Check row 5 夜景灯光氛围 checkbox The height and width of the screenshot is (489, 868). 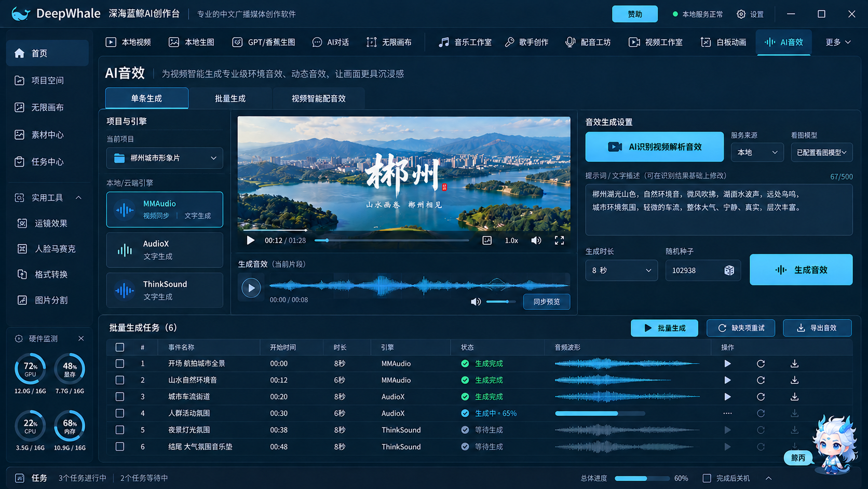[120, 430]
